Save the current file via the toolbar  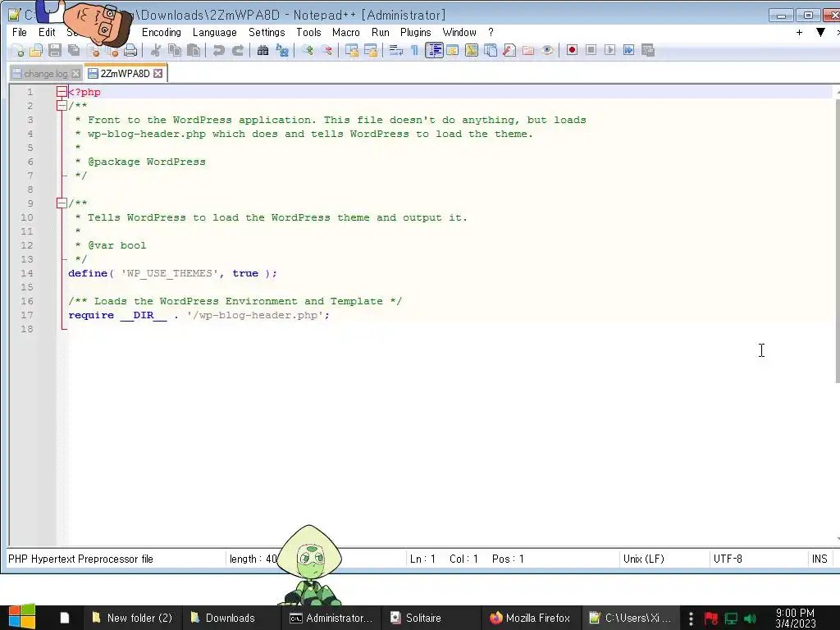click(55, 50)
